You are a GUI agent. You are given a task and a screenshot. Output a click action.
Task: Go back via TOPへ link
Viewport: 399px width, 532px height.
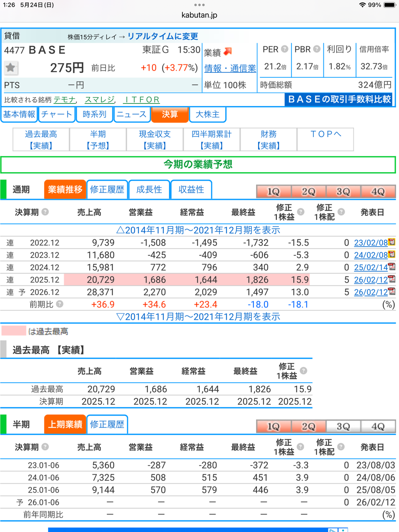(325, 134)
